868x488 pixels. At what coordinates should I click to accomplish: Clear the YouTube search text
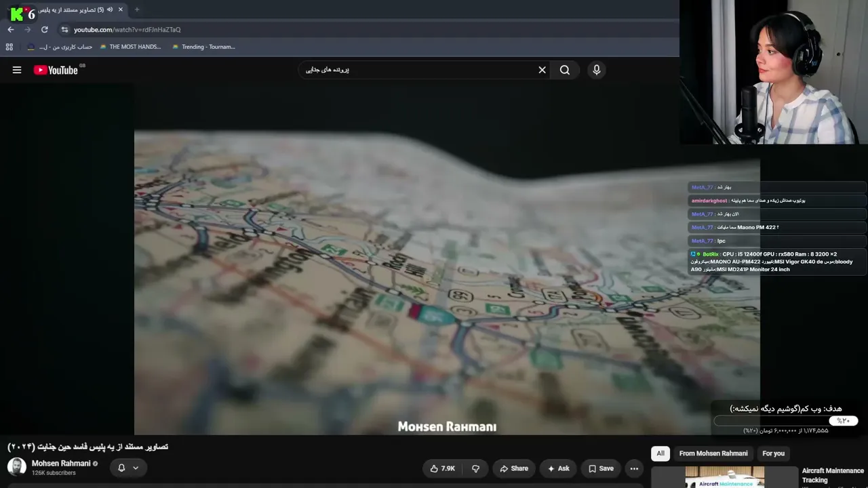coord(542,70)
